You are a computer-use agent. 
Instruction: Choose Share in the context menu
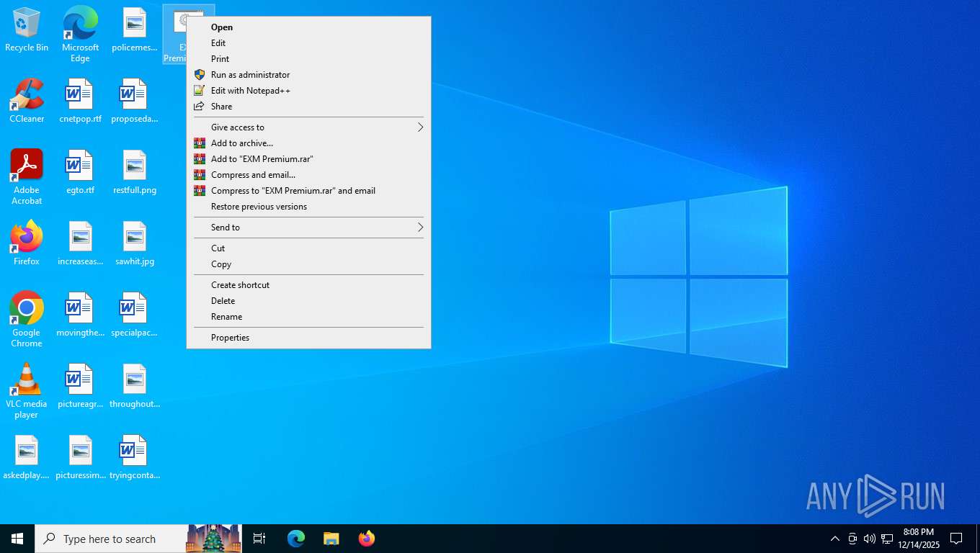click(x=308, y=107)
